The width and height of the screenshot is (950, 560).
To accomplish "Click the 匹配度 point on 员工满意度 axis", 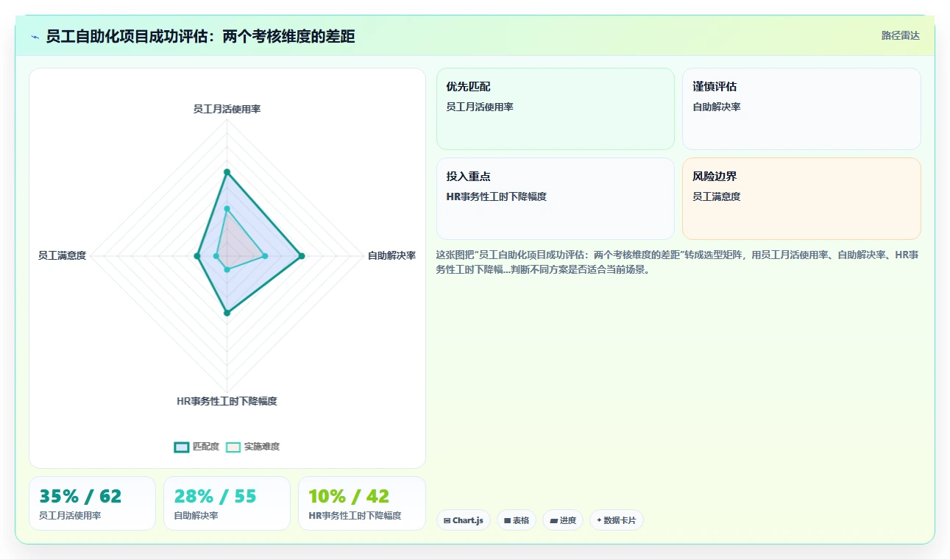I will pyautogui.click(x=196, y=256).
